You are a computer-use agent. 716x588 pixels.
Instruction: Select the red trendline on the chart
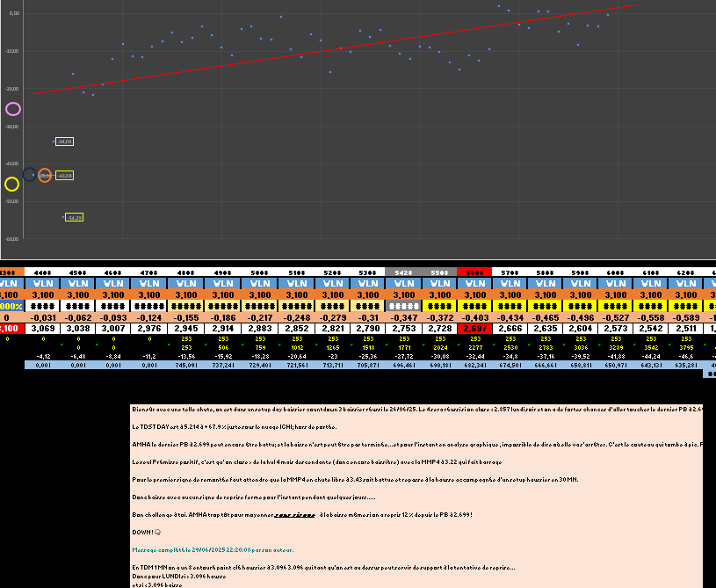click(336, 49)
